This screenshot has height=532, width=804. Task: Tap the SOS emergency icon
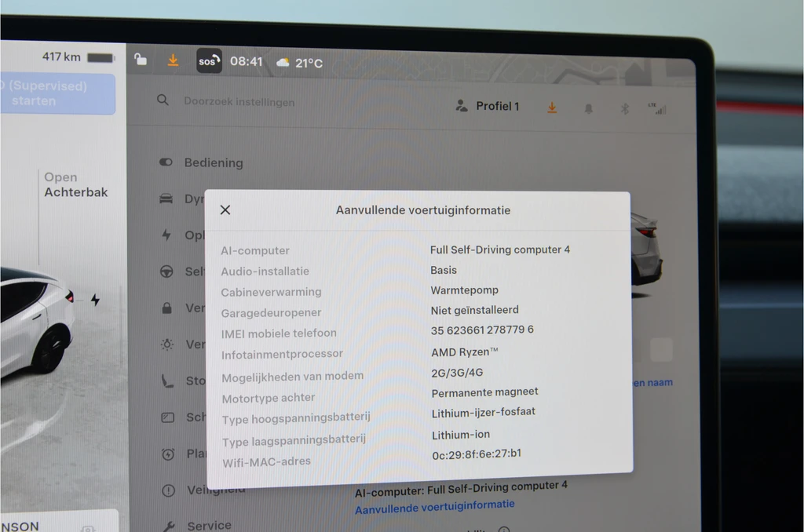[209, 61]
